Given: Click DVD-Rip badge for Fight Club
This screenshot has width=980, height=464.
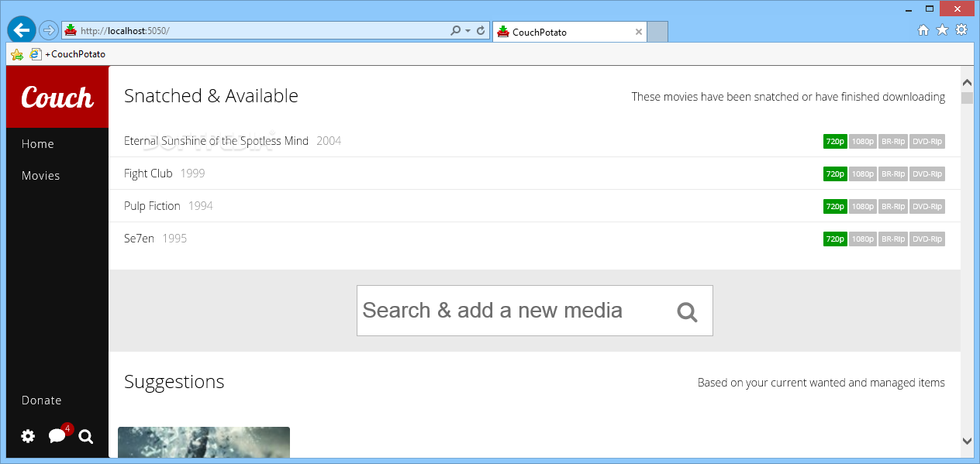Looking at the screenshot, I should [x=927, y=174].
